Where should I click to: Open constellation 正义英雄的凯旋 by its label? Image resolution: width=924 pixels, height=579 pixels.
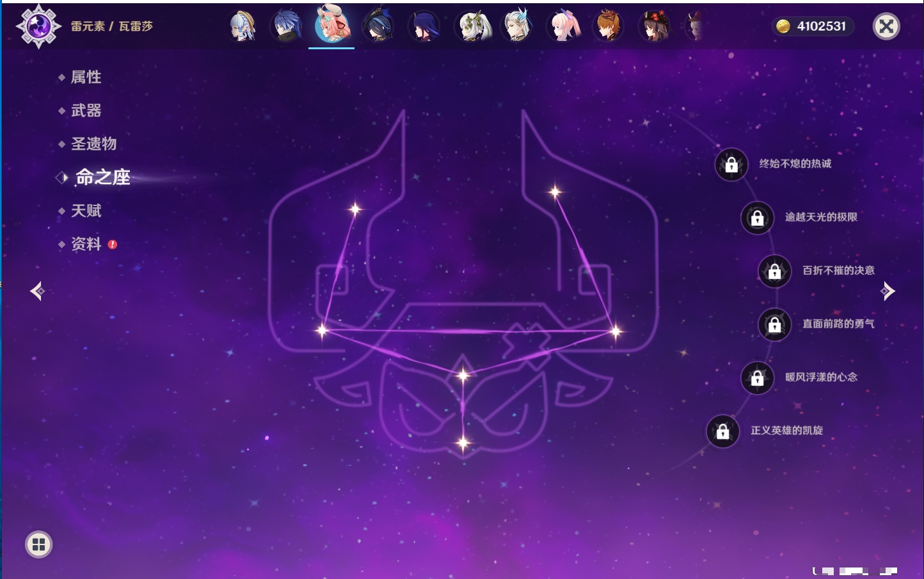(787, 431)
